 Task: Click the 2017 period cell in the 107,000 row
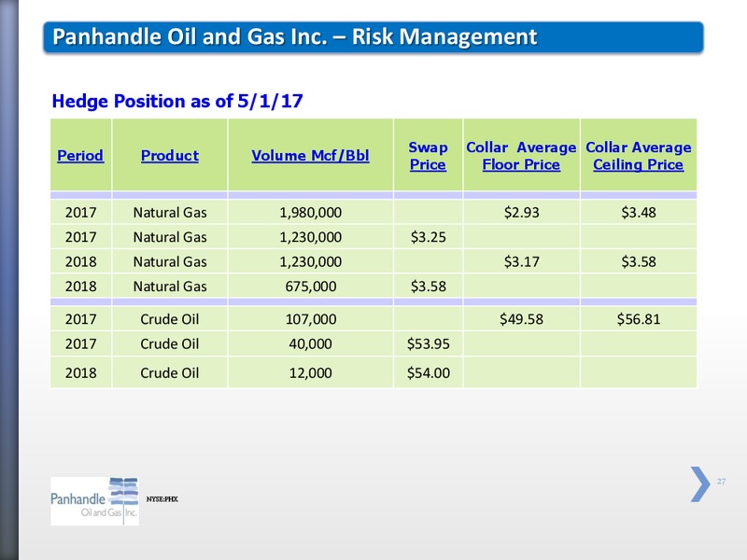tap(80, 319)
